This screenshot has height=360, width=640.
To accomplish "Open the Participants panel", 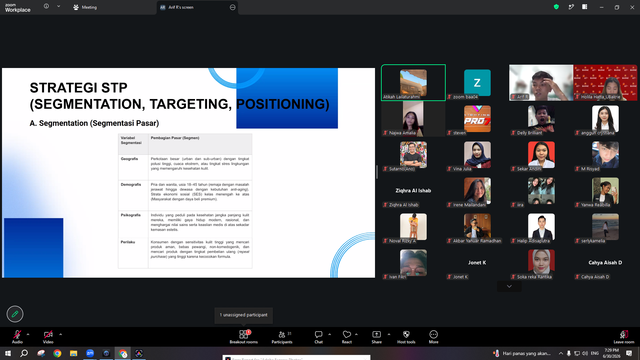I will pos(282,337).
